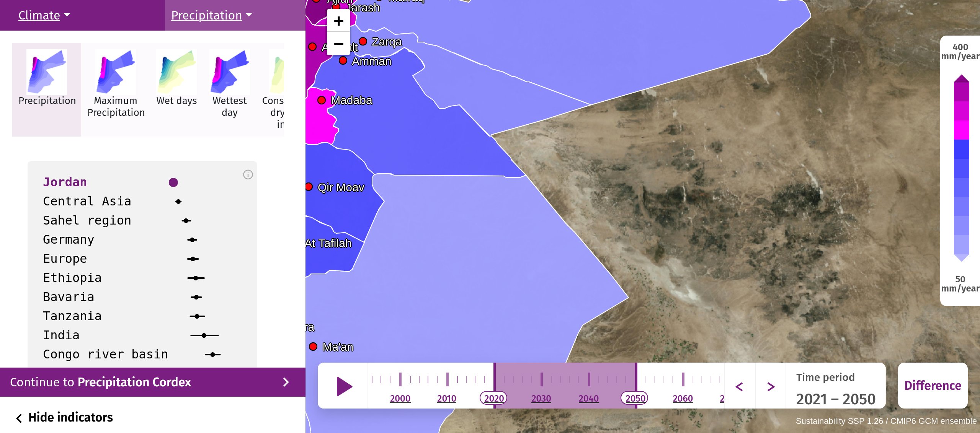
Task: Click the 2021 – 2050 time period text
Action: point(836,399)
